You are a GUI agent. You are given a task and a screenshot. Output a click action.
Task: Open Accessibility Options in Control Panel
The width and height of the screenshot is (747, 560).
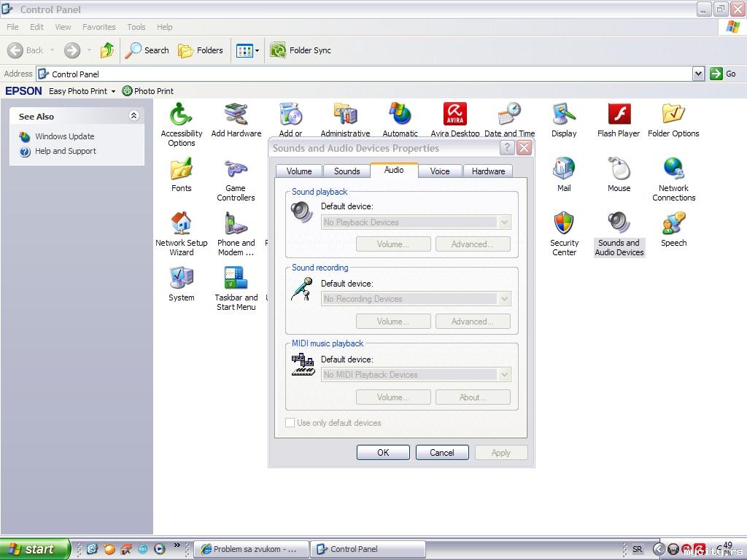click(181, 124)
